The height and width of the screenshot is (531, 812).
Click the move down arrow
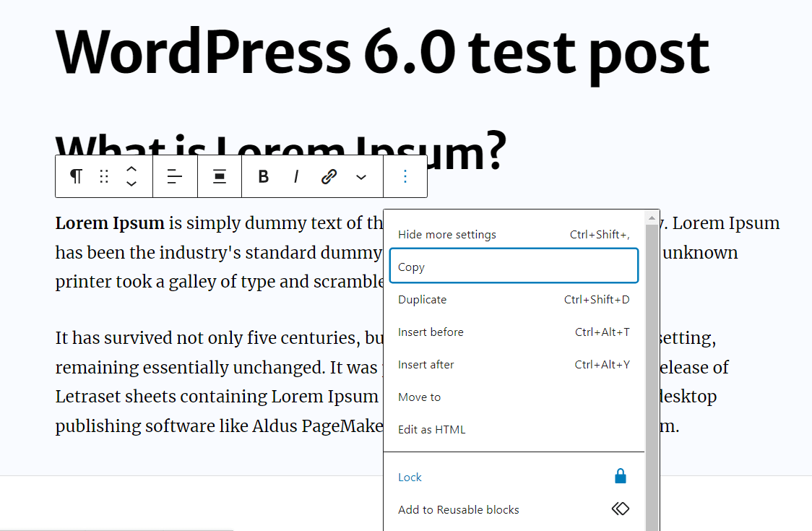(x=131, y=184)
